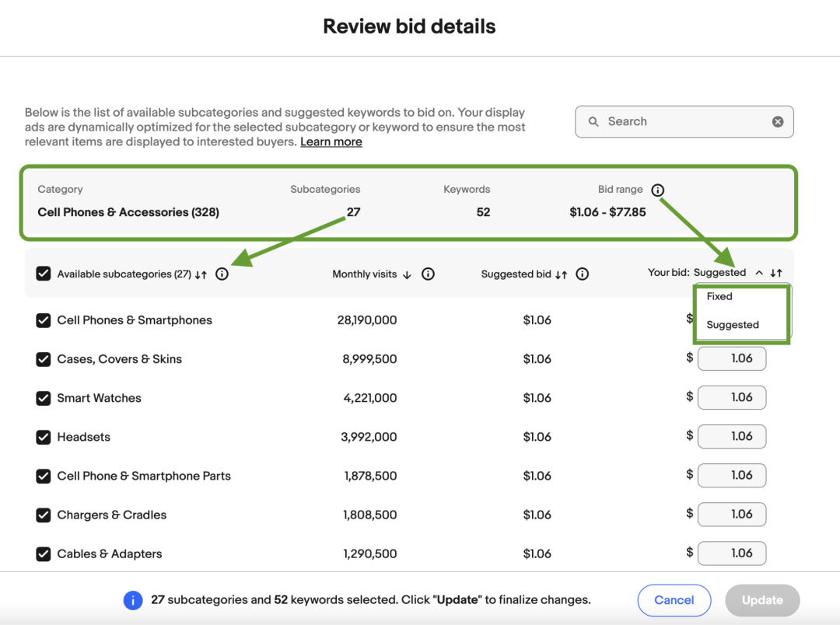Open the Learn more link
840x625 pixels.
tap(331, 141)
